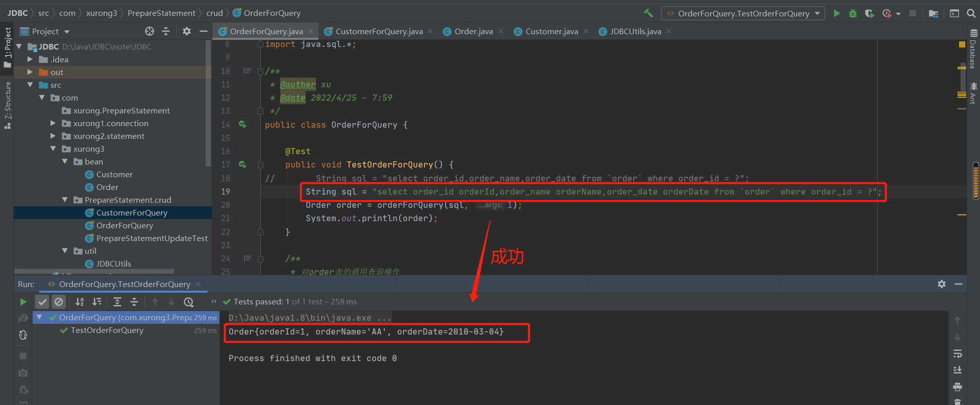
Task: Switch to Order.java tab
Action: pos(473,31)
